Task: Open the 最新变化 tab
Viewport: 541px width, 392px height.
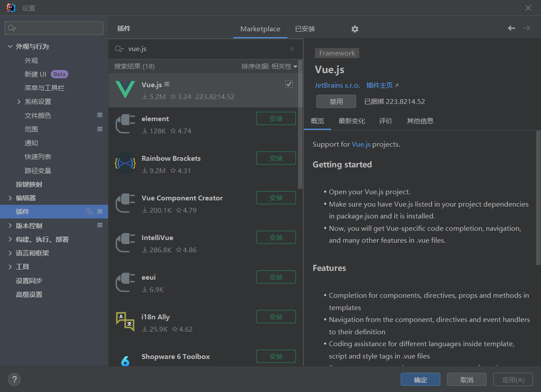Action: point(352,121)
